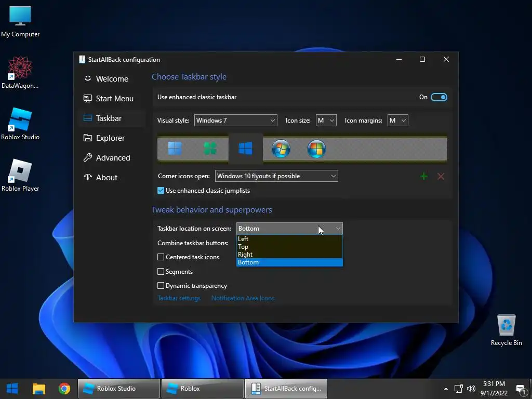Viewport: 532px width, 399px height.
Task: Show hidden system tray icons arrow
Action: click(x=446, y=389)
